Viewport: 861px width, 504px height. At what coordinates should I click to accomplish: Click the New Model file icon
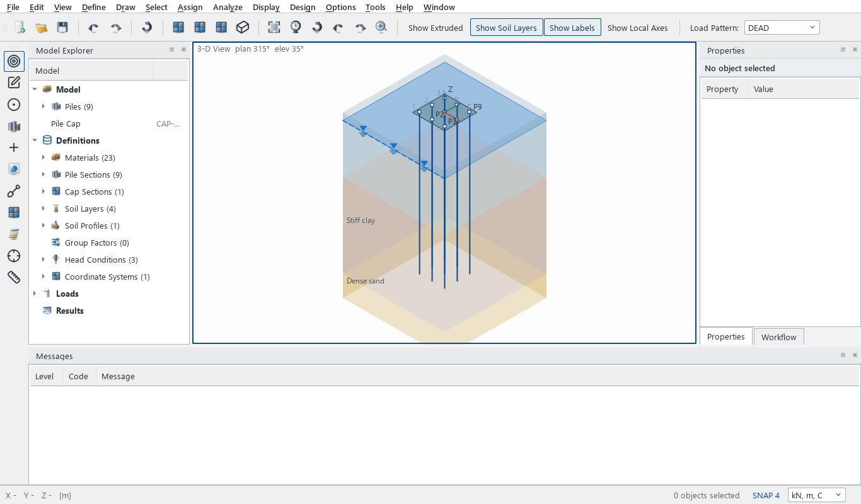[20, 28]
